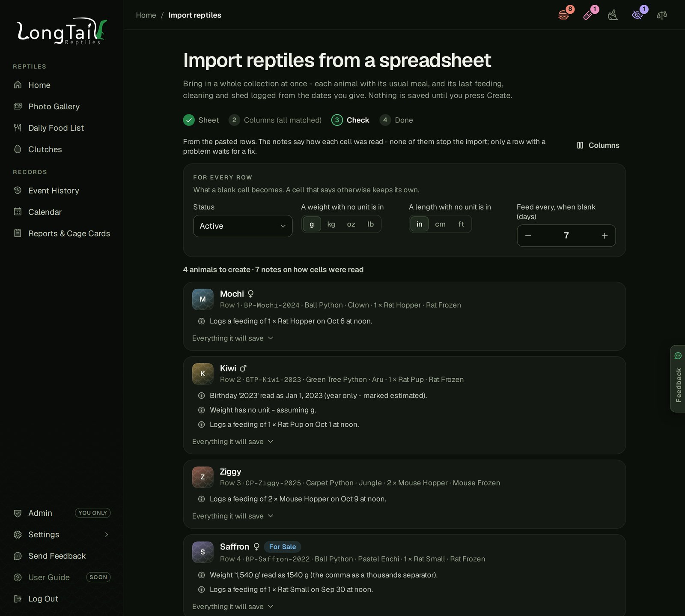Expand Kiwi's Everything it will save
Viewport: 685px width, 616px height.
tap(232, 442)
